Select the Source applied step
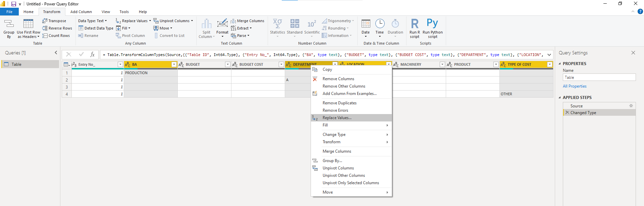 click(x=599, y=106)
